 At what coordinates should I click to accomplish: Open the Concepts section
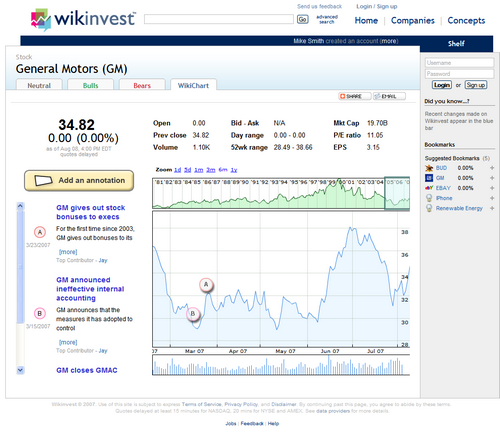(x=466, y=21)
